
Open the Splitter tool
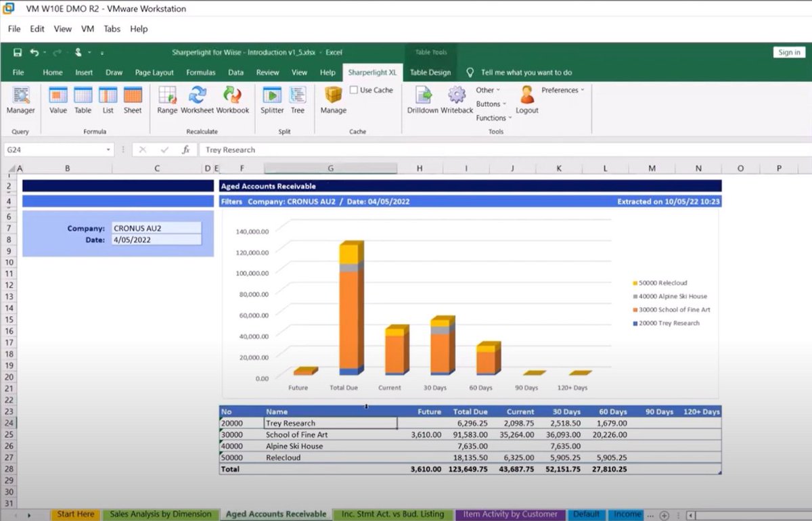pos(272,100)
